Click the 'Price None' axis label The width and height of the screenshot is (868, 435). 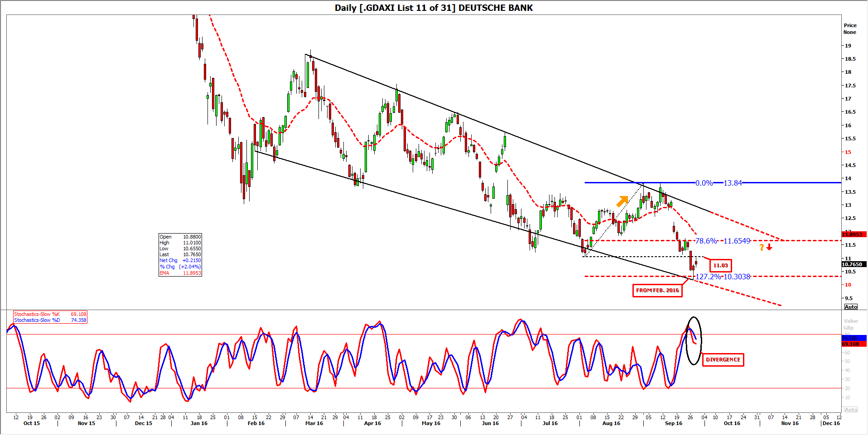pyautogui.click(x=850, y=29)
